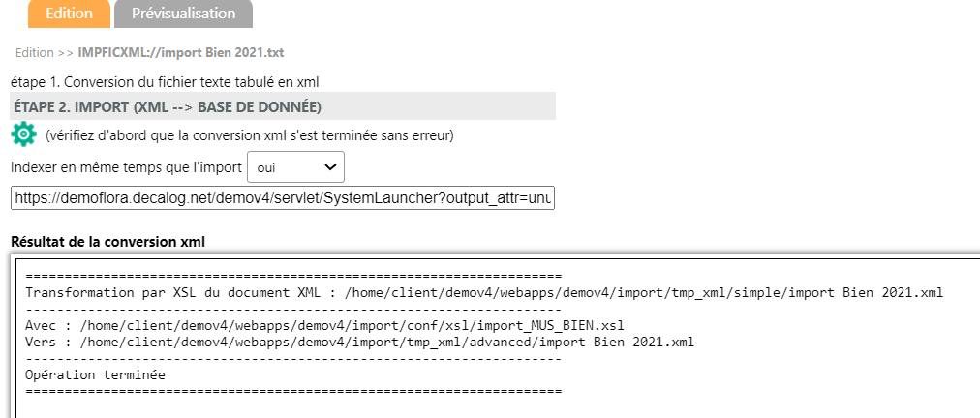This screenshot has width=980, height=418.
Task: Switch to the Edition tab
Action: pos(70,14)
